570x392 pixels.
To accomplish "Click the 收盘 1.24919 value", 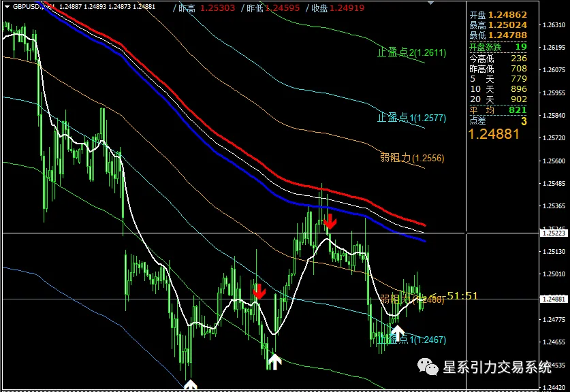I will coord(347,7).
